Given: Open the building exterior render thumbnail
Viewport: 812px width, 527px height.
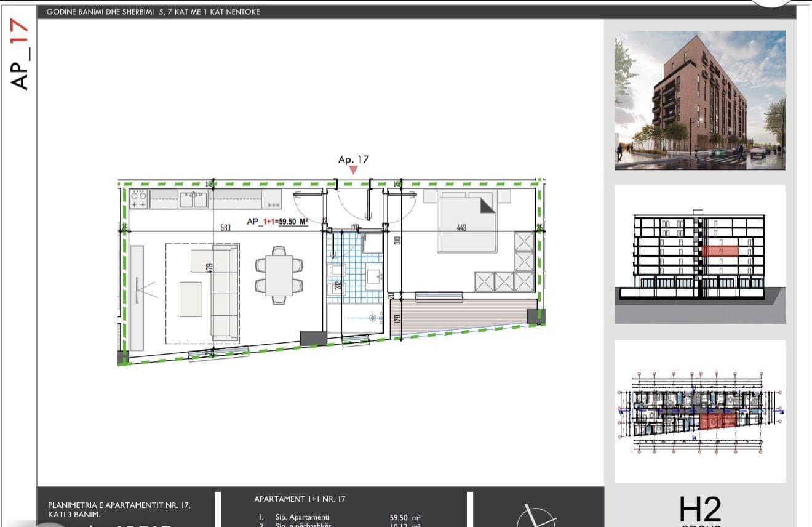Looking at the screenshot, I should pos(700,100).
